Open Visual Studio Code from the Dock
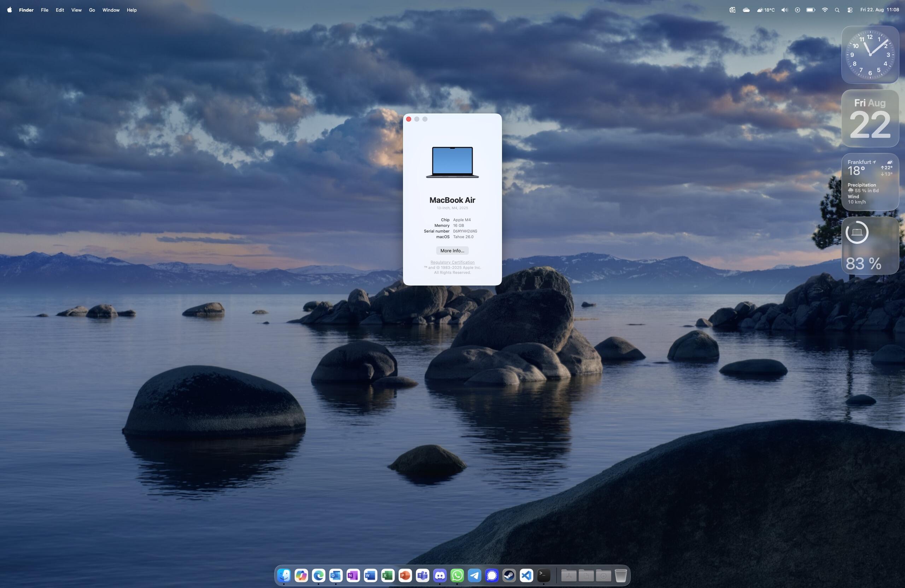Screen dimensions: 905x588 click(527, 575)
